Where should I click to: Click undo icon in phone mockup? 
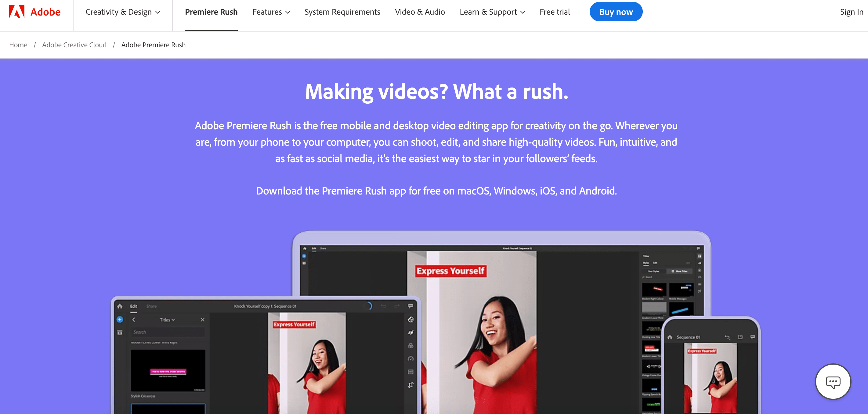pos(727,337)
